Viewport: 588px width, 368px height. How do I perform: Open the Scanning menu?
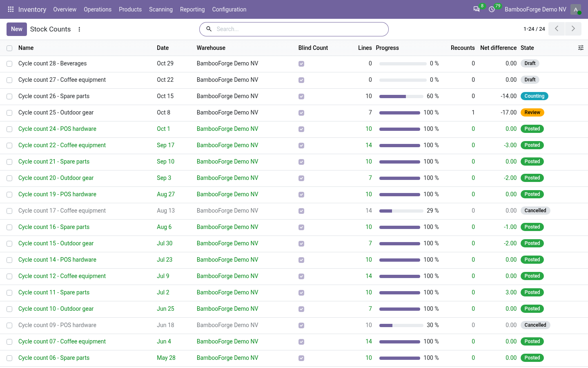pyautogui.click(x=161, y=9)
